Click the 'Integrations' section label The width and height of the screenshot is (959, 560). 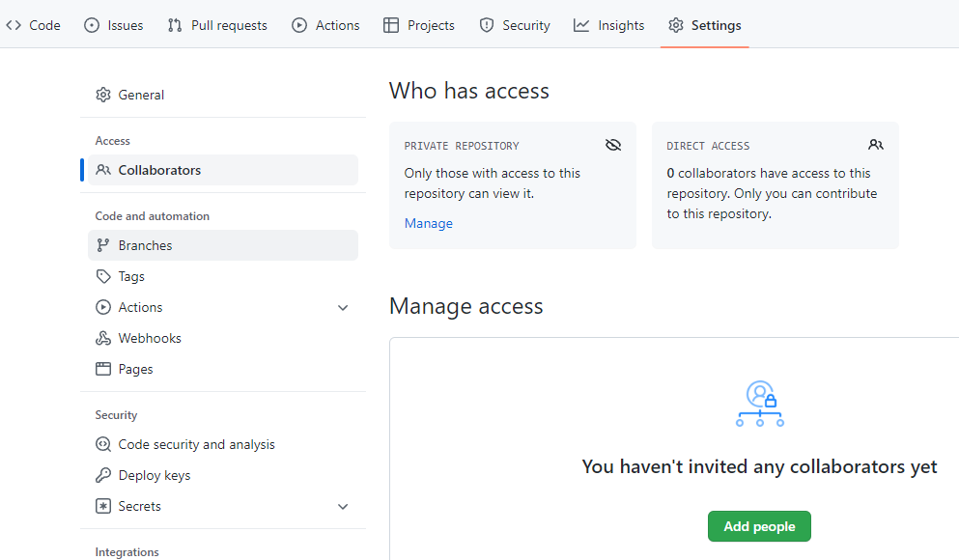[x=127, y=552]
